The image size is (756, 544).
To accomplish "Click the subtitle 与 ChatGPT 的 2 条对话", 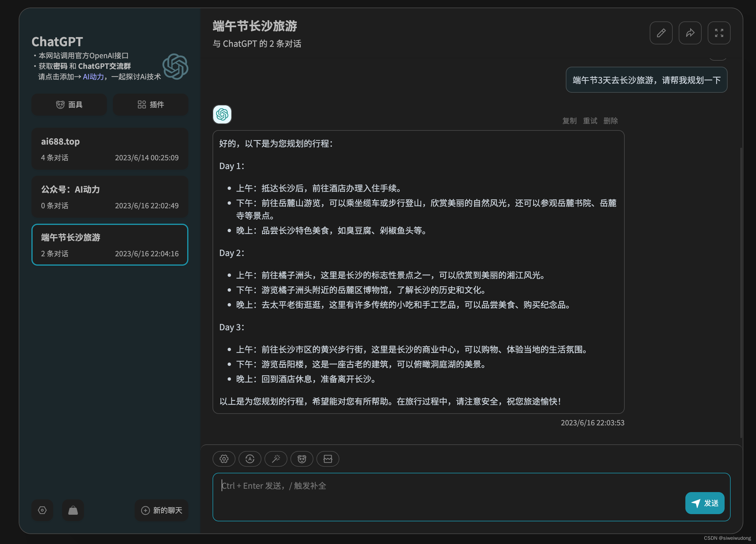I will [x=257, y=44].
